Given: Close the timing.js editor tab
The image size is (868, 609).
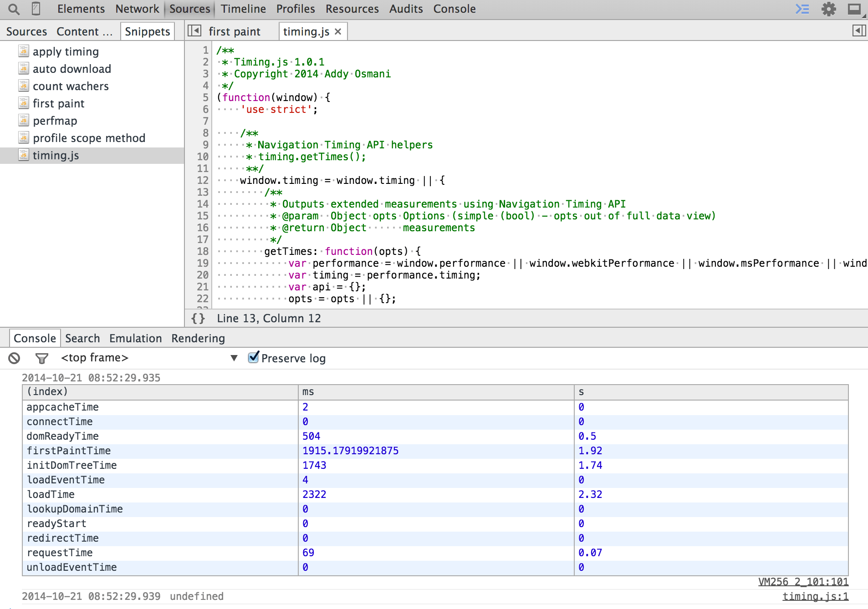Looking at the screenshot, I should tap(338, 31).
